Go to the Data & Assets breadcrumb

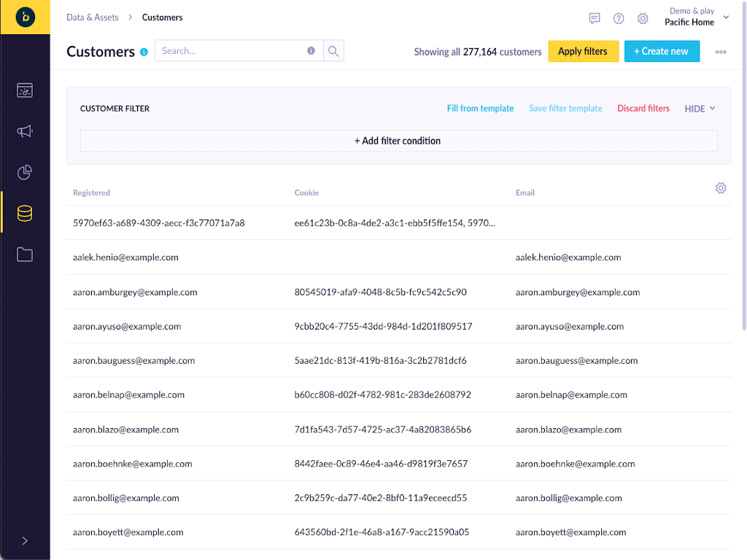[x=92, y=17]
